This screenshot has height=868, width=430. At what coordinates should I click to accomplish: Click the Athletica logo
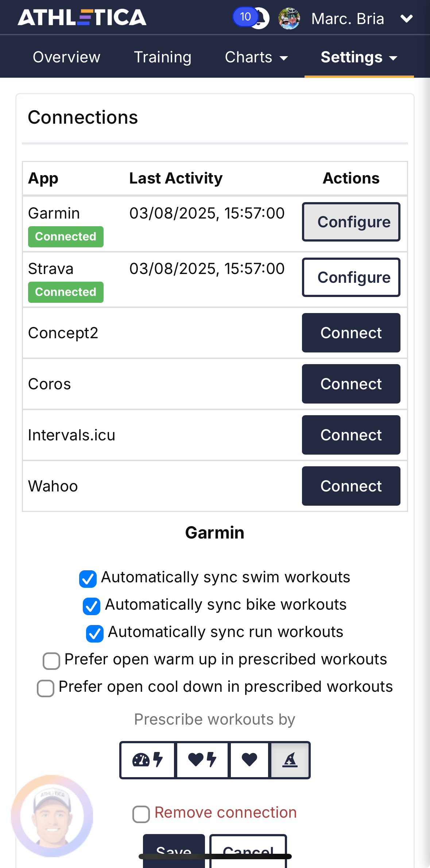point(82,18)
